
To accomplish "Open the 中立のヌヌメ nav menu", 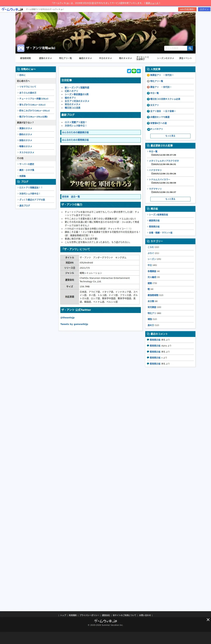I will point(105,58).
